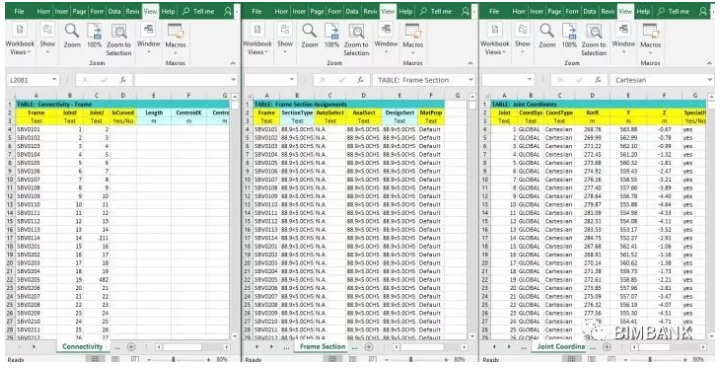Click Zoom to Selection in the right window

pyautogui.click(x=594, y=39)
